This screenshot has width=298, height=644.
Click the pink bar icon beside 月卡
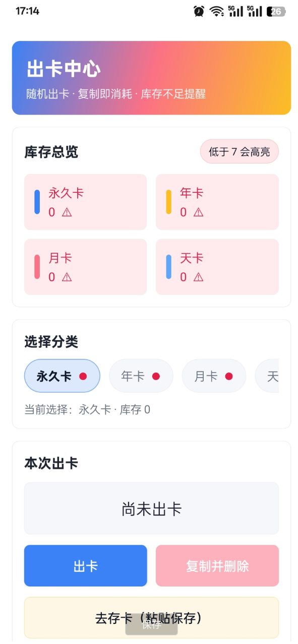38,267
